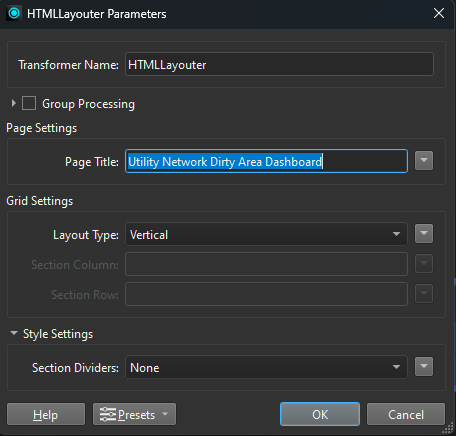This screenshot has height=436, width=456.
Task: Click the Section Row options arrow button
Action: pyautogui.click(x=424, y=293)
